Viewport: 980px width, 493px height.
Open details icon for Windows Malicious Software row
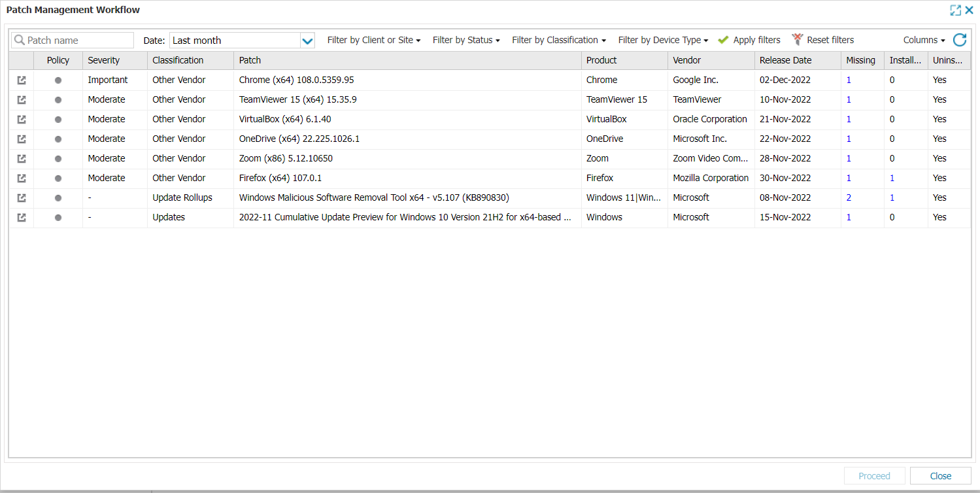(x=22, y=197)
